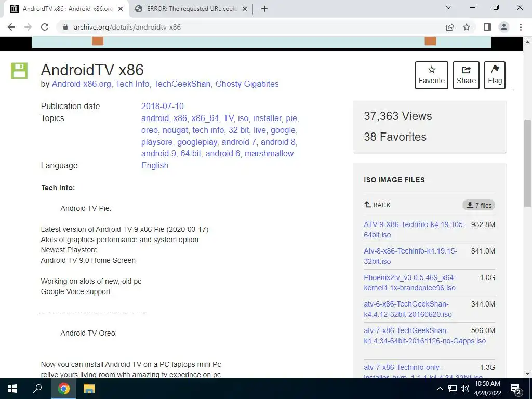Click publication date 2018-07-10
532x399 pixels.
(163, 106)
